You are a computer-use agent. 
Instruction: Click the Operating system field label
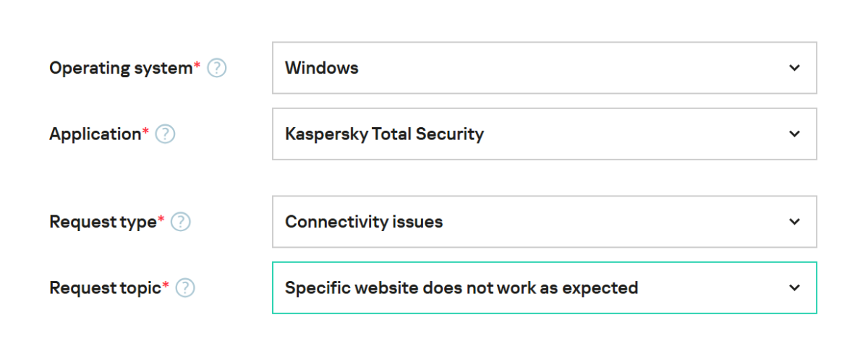pyautogui.click(x=121, y=69)
